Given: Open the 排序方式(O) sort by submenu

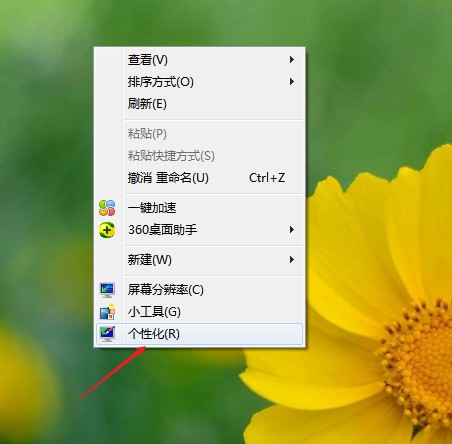Looking at the screenshot, I should 199,82.
